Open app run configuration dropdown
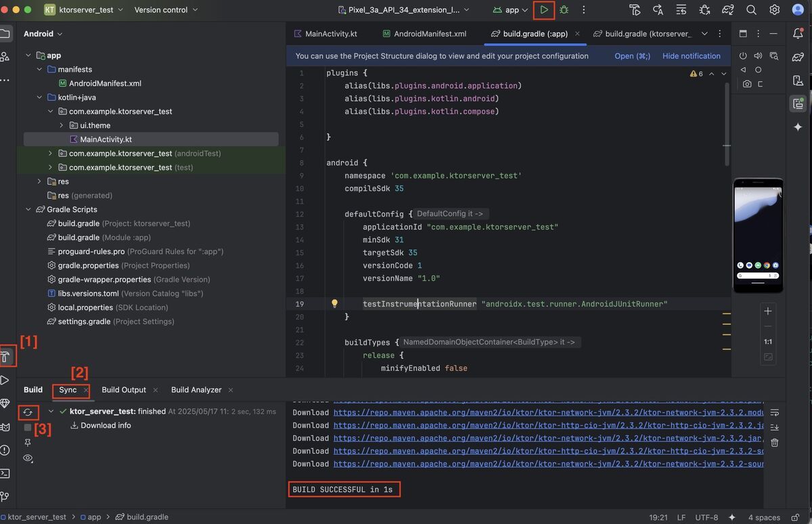Image resolution: width=812 pixels, height=524 pixels. click(x=510, y=10)
